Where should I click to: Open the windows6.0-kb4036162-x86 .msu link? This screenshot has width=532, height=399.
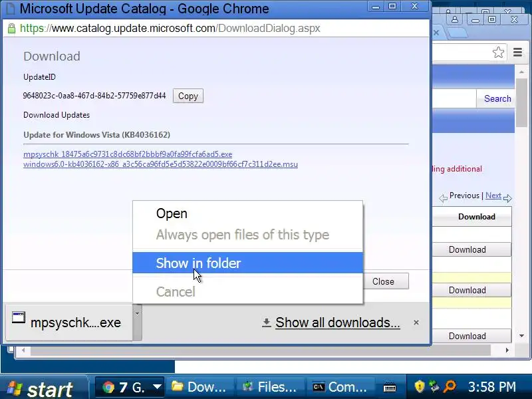click(160, 164)
